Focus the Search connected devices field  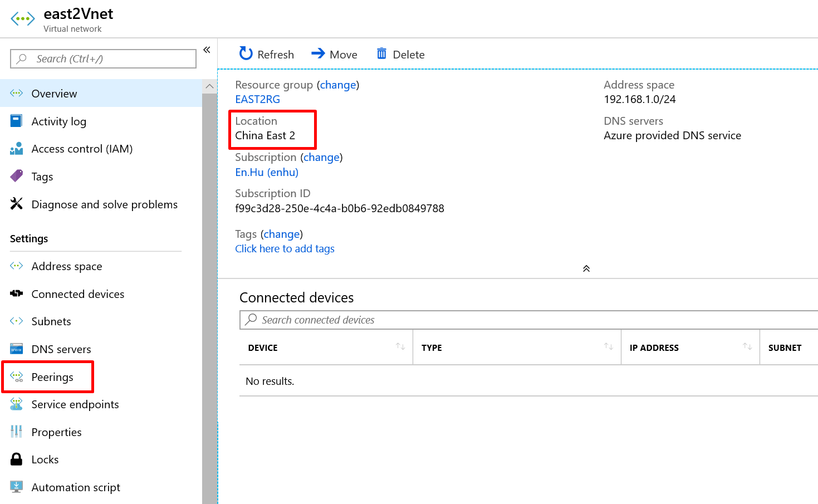click(529, 320)
